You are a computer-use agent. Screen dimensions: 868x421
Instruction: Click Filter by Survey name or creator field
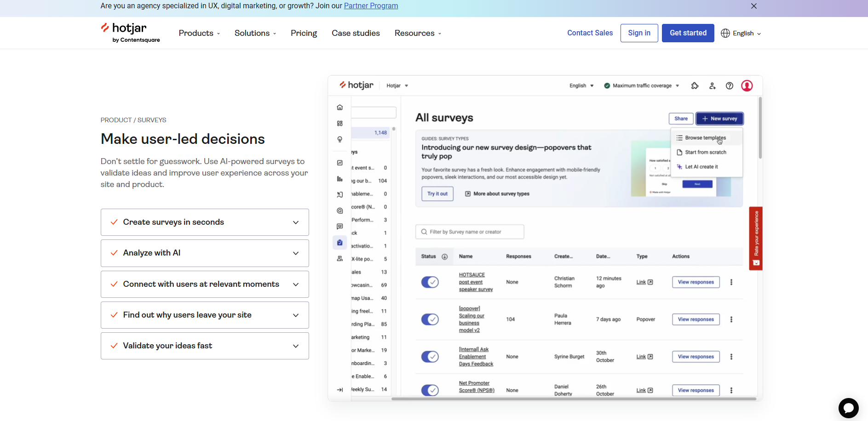[x=470, y=232]
